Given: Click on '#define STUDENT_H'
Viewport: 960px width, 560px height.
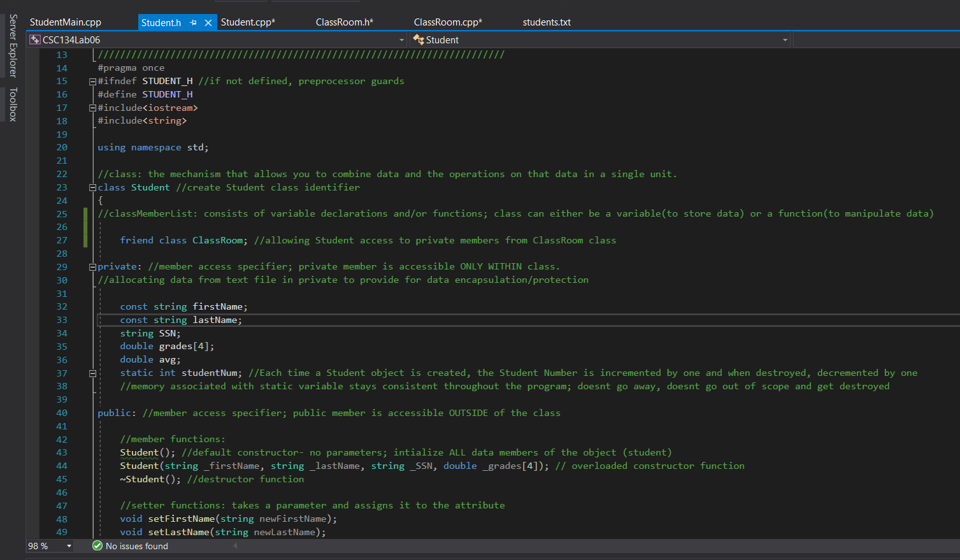Looking at the screenshot, I should 145,94.
